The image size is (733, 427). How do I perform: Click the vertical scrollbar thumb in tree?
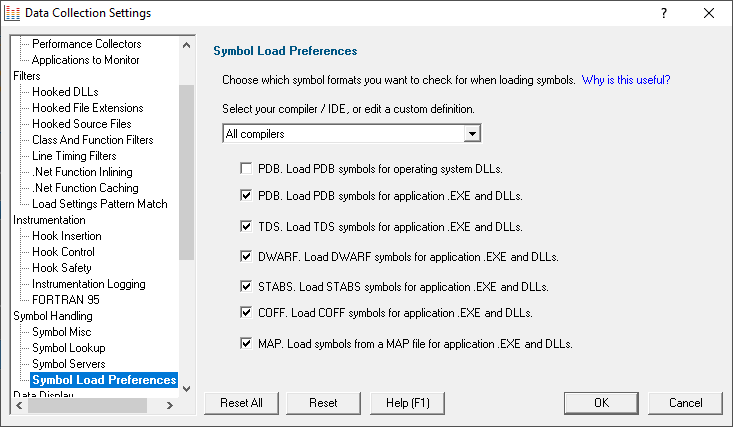tap(187, 172)
